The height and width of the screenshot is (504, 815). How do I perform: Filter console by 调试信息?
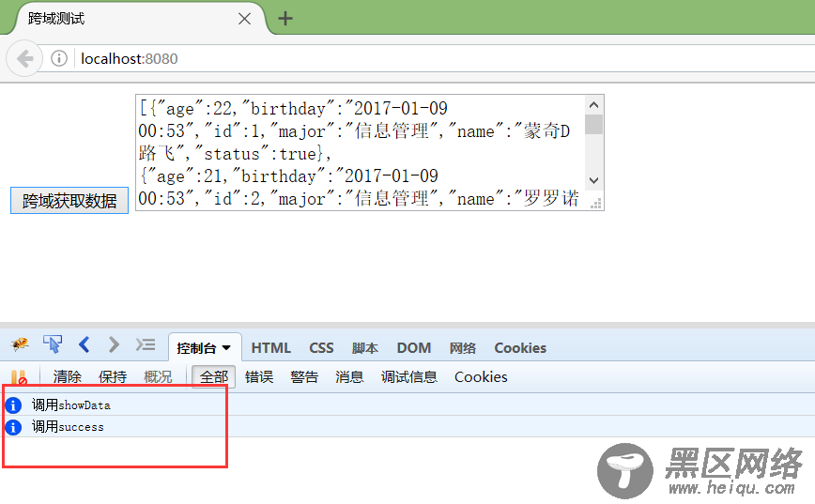coord(409,376)
